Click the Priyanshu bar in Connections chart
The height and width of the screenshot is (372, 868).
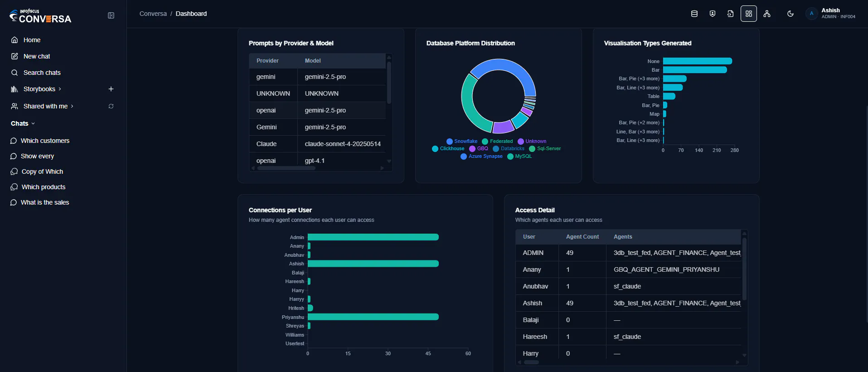(x=373, y=317)
